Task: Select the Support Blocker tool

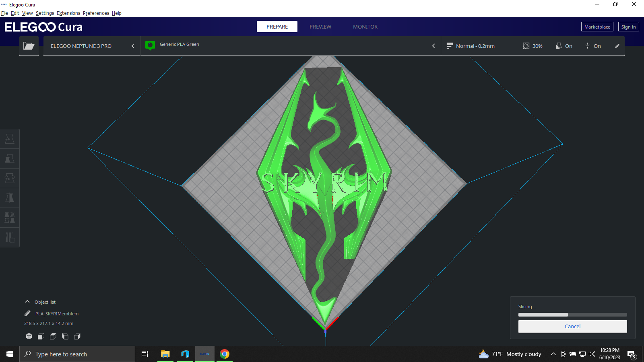Action: pos(10,237)
